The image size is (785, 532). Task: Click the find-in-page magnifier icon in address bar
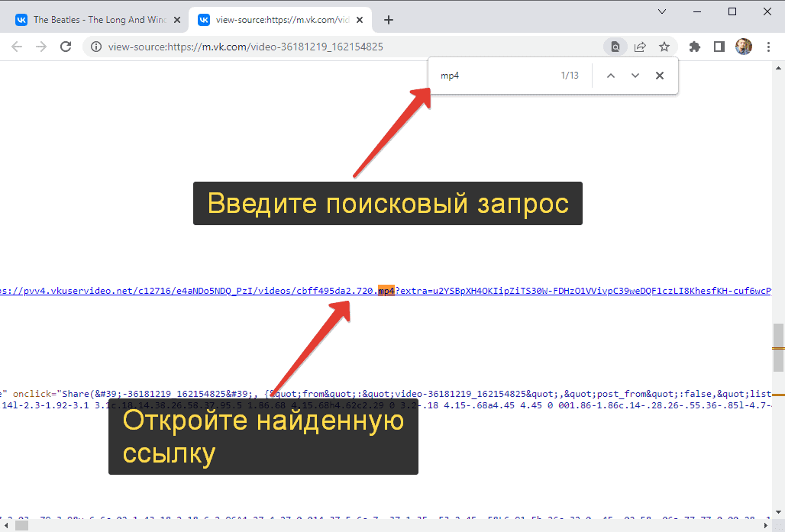615,47
